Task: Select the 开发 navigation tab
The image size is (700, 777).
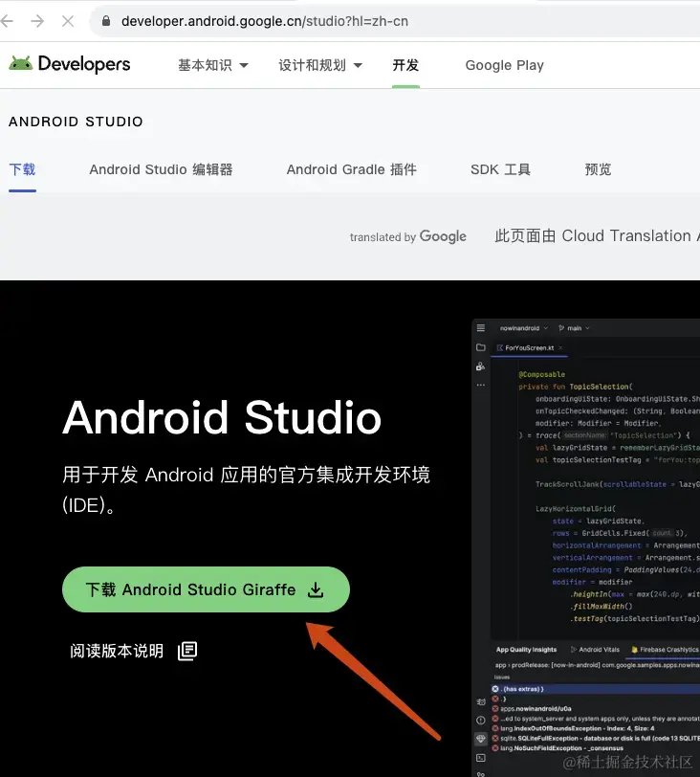Action: (x=405, y=65)
